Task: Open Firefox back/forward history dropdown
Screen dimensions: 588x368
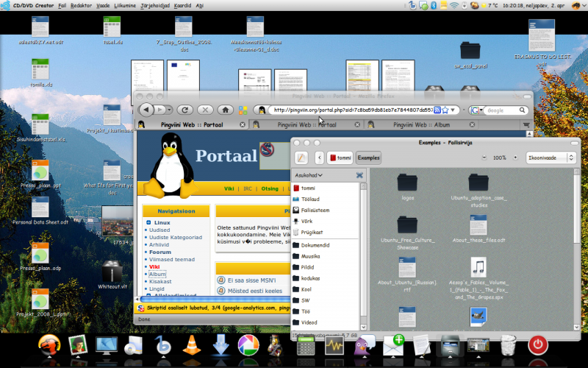Action: (x=170, y=110)
